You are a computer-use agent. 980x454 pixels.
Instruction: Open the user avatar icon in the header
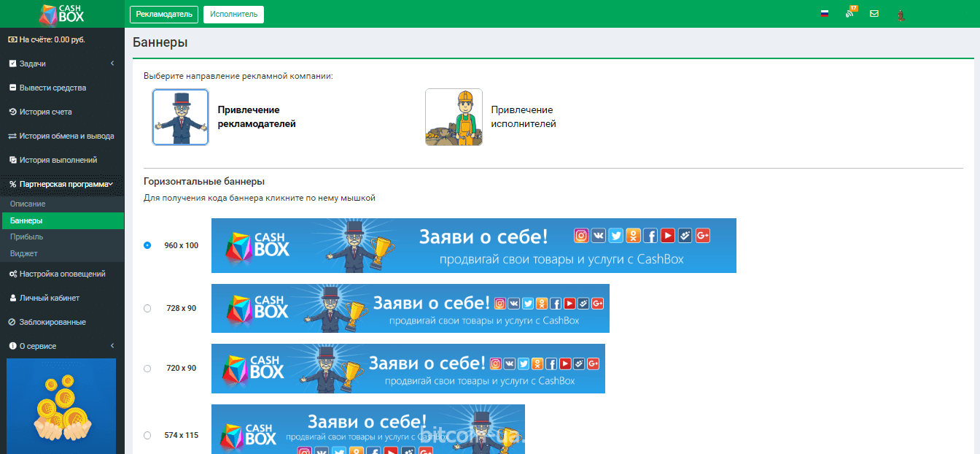901,15
